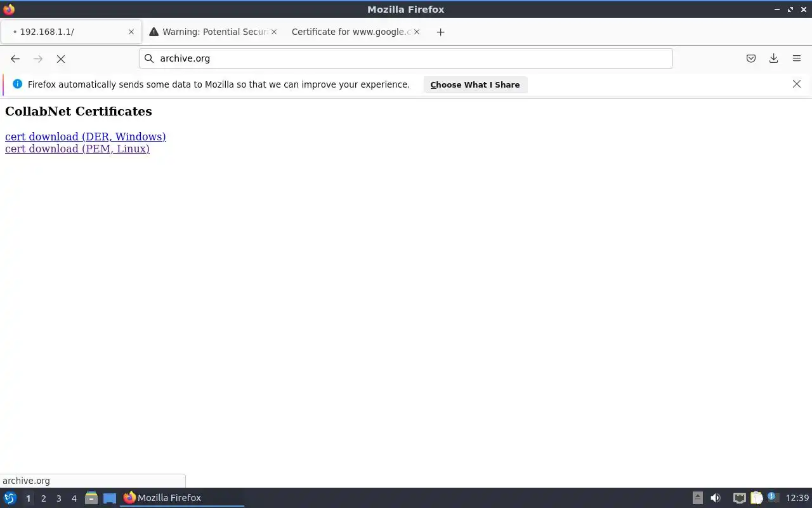This screenshot has width=812, height=508.
Task: Click the 12:39 taskbar clock
Action: pyautogui.click(x=797, y=498)
